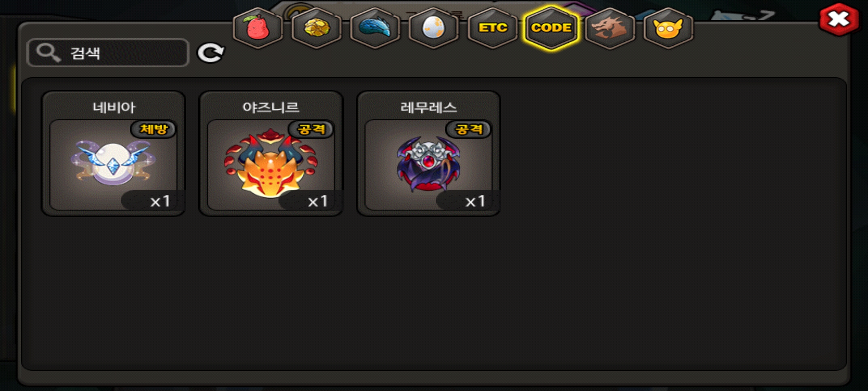Select the CODE tab
The image size is (868, 391).
tap(551, 28)
